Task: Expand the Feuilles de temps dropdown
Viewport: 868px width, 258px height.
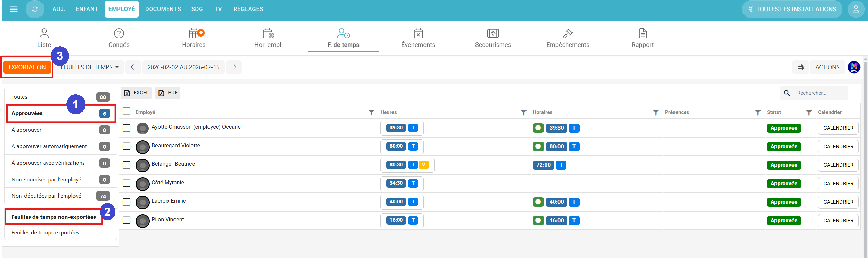Action: pyautogui.click(x=90, y=67)
